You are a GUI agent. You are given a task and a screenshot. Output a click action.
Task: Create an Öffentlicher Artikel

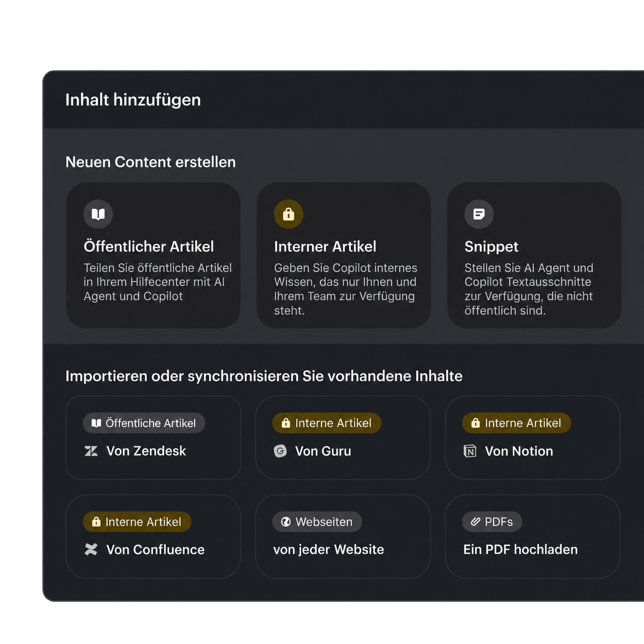[x=153, y=255]
